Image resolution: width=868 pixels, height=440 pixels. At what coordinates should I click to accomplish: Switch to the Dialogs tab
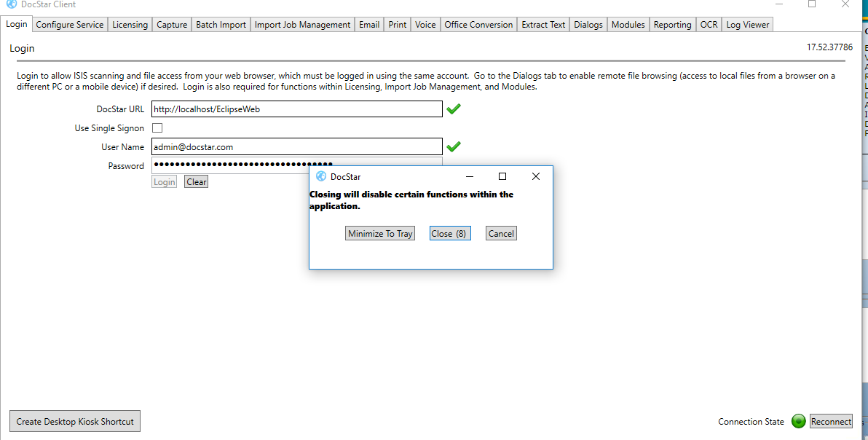click(x=588, y=25)
